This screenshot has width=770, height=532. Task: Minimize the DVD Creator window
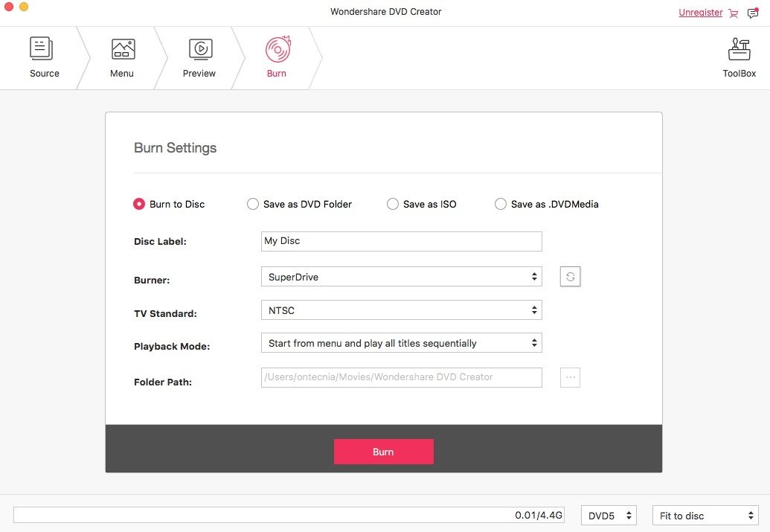point(24,7)
